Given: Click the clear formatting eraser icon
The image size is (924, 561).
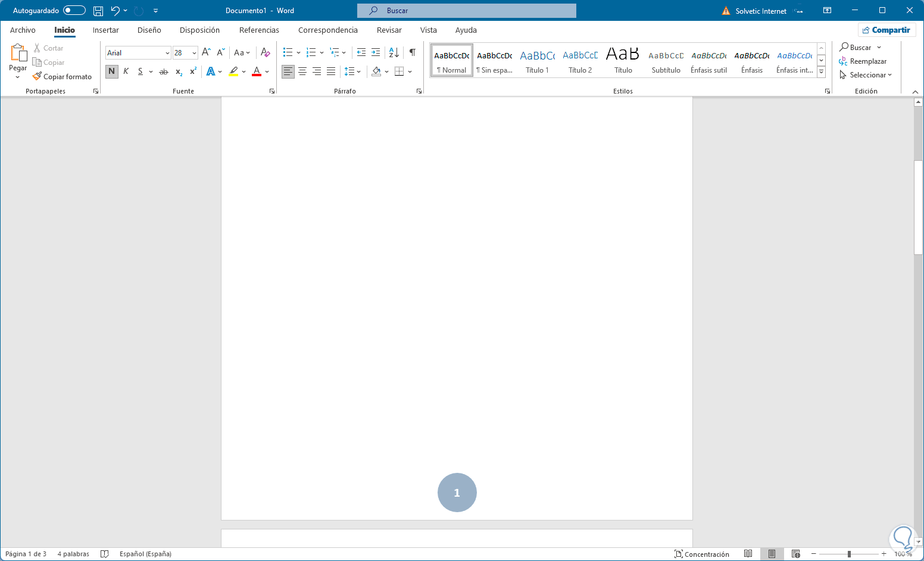Looking at the screenshot, I should tap(266, 52).
